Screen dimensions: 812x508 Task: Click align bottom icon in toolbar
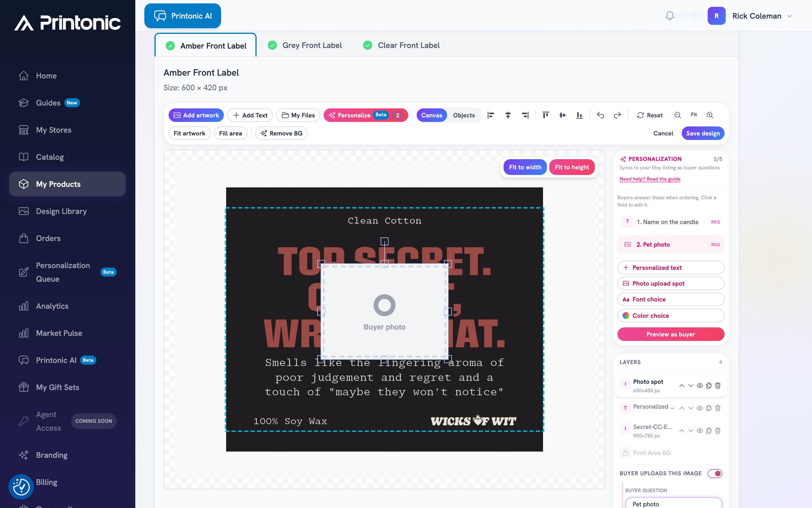coord(579,115)
